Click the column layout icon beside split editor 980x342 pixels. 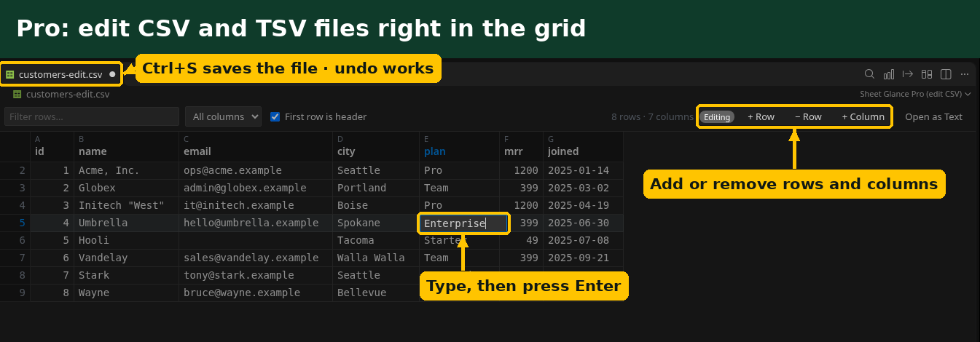tap(927, 74)
